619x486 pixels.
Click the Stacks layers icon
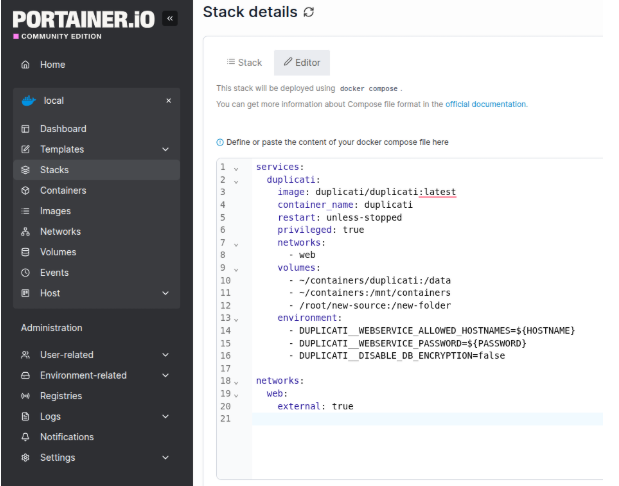(x=25, y=170)
